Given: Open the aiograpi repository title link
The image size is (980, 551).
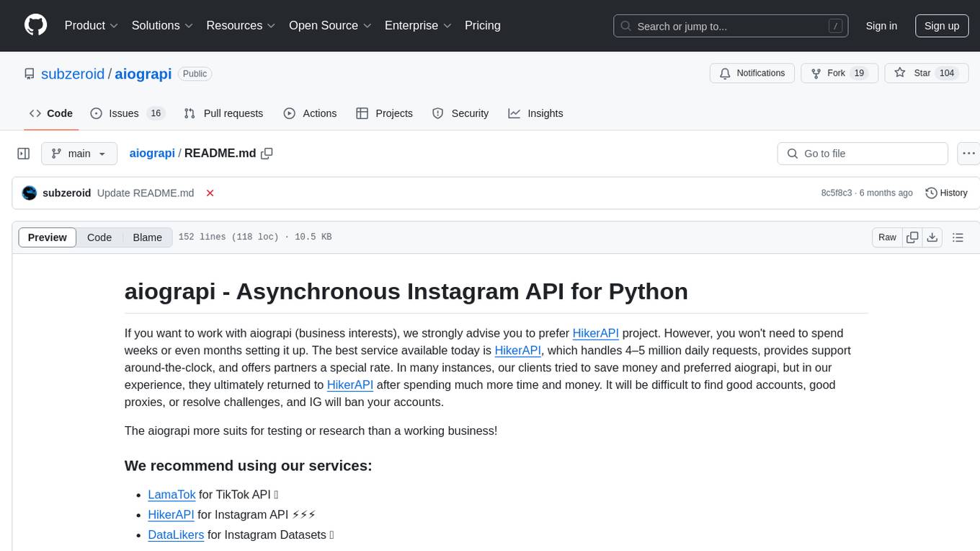Looking at the screenshot, I should 143,74.
